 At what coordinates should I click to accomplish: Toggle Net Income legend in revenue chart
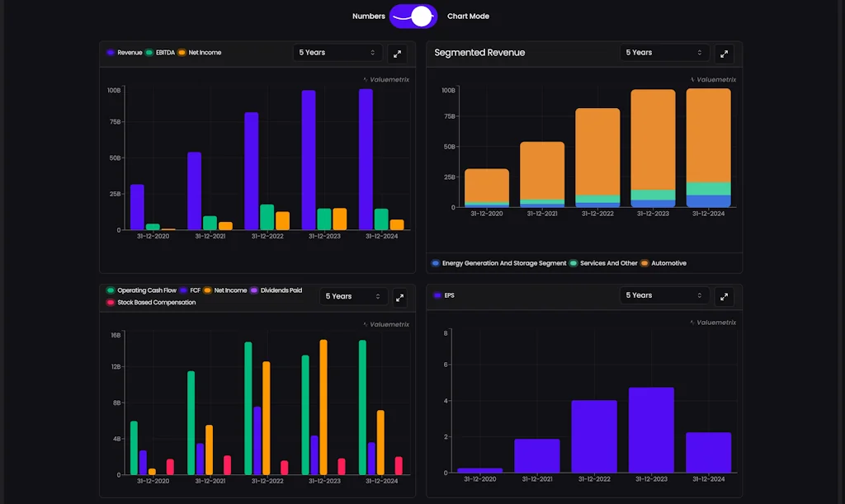coord(200,53)
